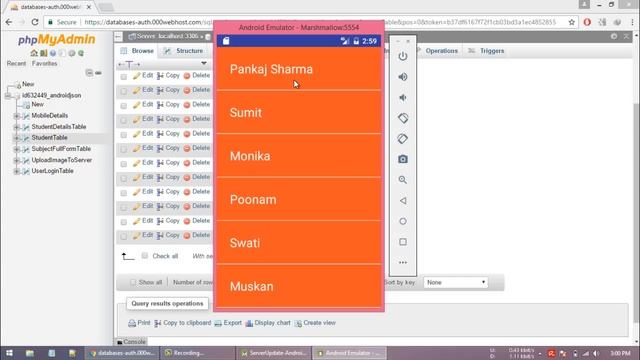
Task: Click Copy to clipboard link
Action: tap(182, 323)
